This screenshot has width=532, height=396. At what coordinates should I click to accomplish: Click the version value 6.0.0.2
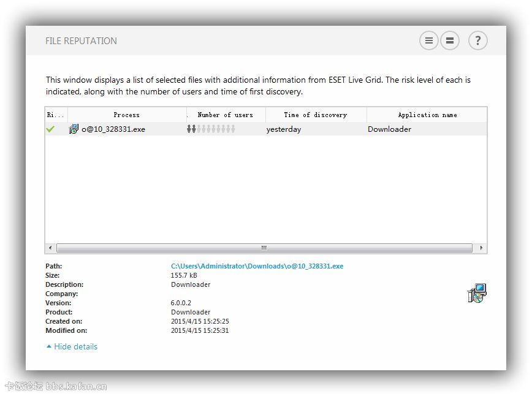[181, 303]
